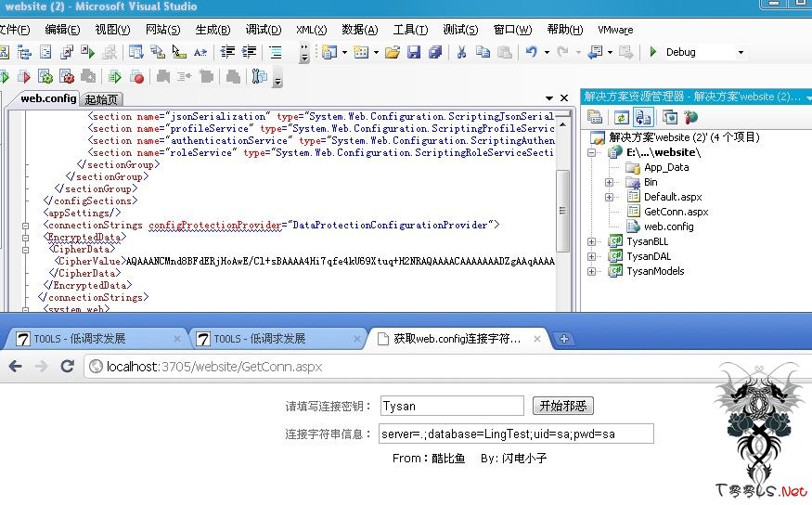Screen dimensions: 812x505
Task: Expand the Default.aspx node
Action: [609, 197]
